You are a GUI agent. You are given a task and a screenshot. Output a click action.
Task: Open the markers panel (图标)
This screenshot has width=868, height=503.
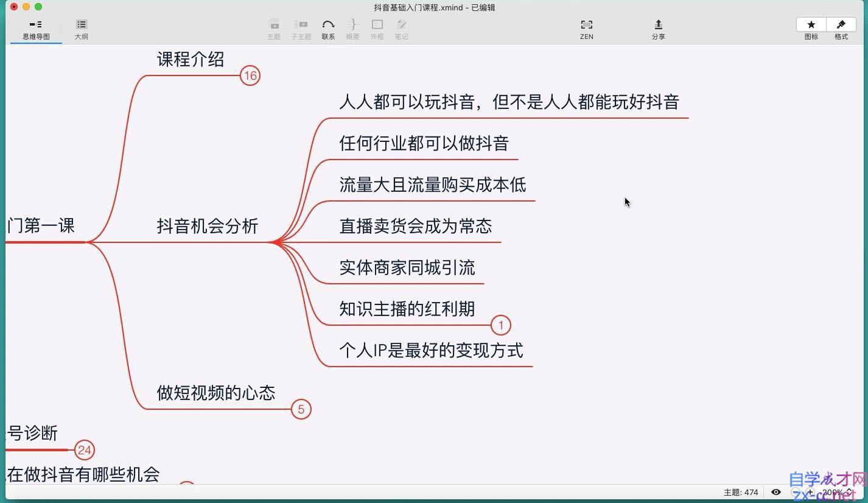tap(811, 24)
